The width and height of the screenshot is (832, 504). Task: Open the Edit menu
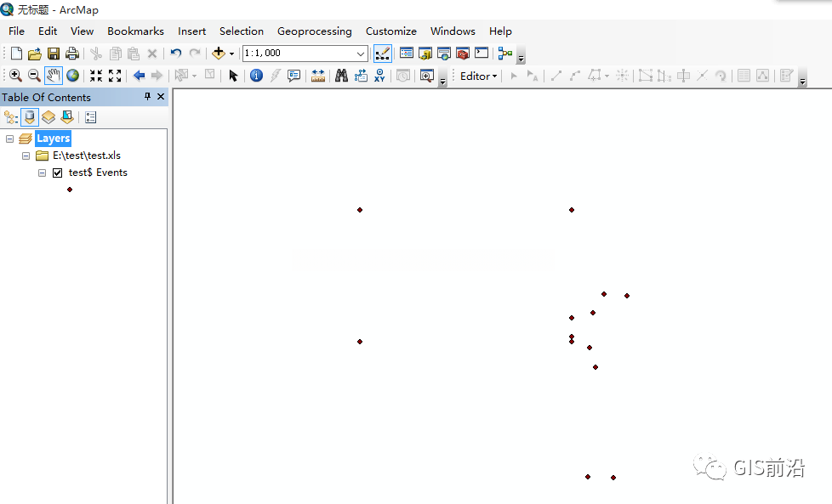(48, 31)
